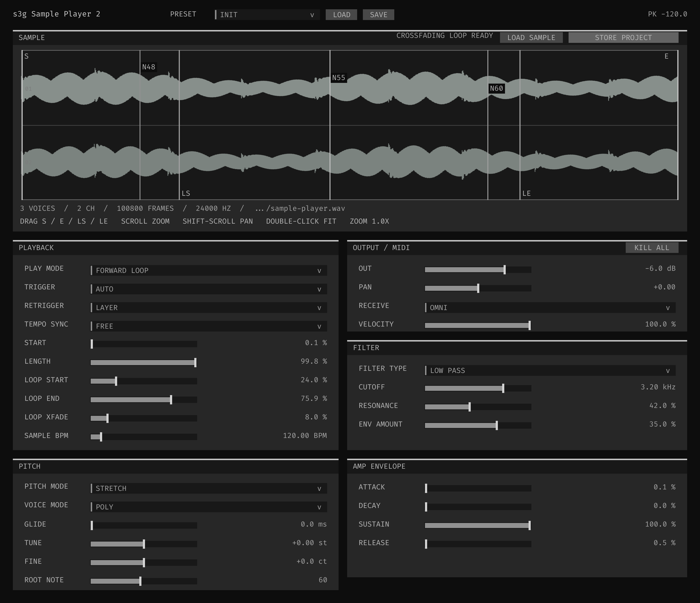Click the s3g Sample Player 2 title
The width and height of the screenshot is (700, 603).
(57, 14)
